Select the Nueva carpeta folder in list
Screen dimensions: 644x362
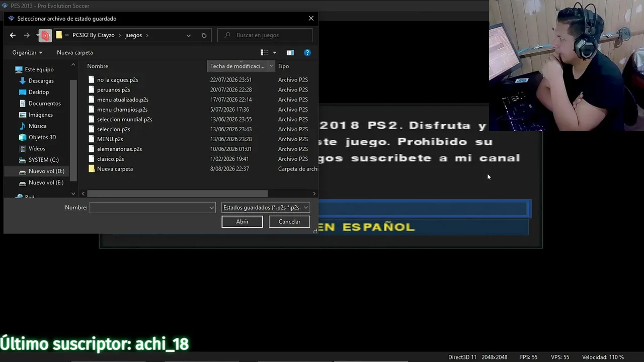pos(115,169)
